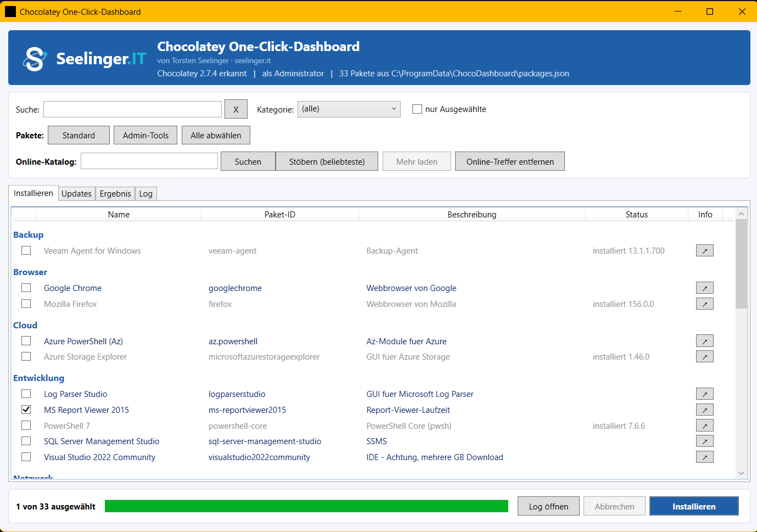The width and height of the screenshot is (757, 532).
Task: Tick the Veeam Agent for Windows checkbox
Action: (26, 250)
